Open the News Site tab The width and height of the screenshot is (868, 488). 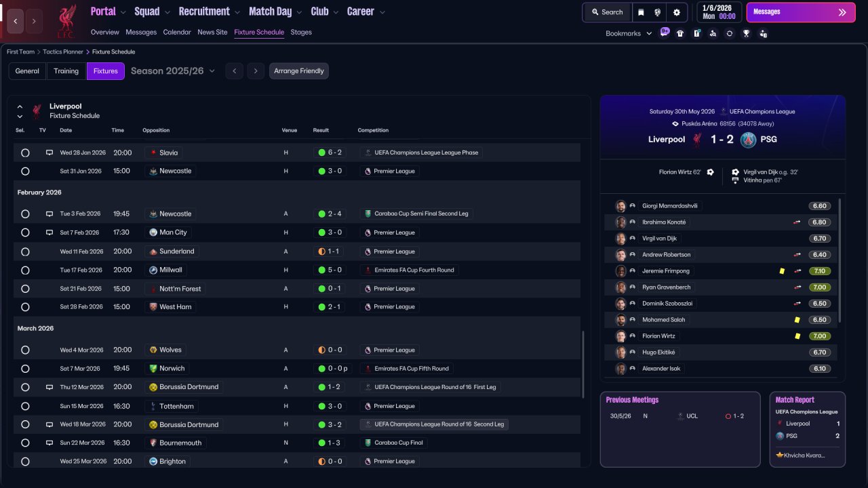[212, 32]
